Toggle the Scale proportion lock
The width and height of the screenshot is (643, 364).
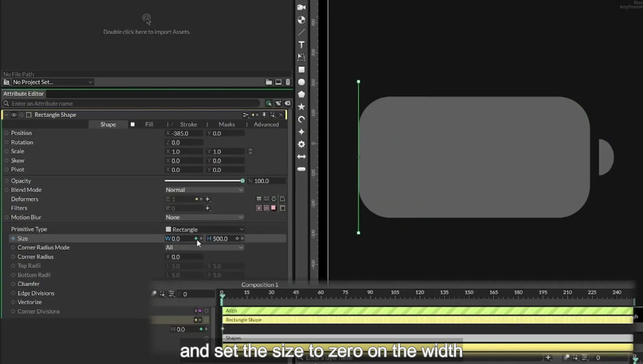(250, 151)
